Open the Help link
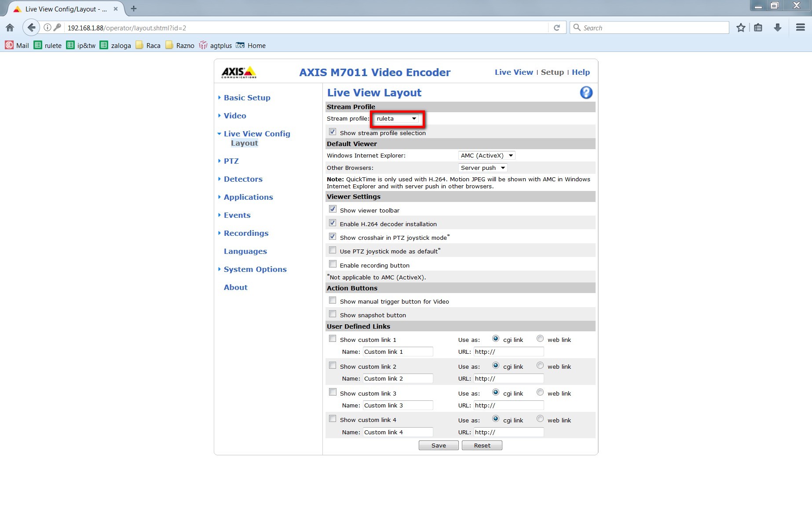This screenshot has height=528, width=812. point(581,72)
